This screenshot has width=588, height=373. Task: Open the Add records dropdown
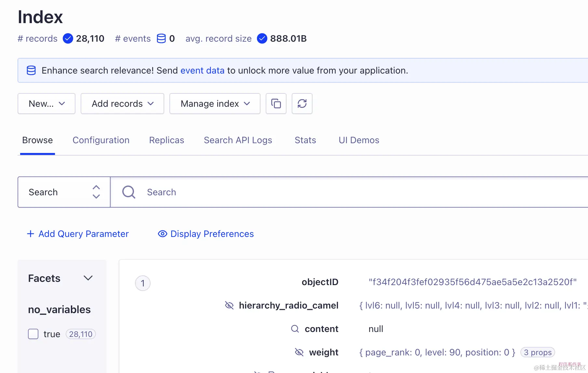[122, 104]
